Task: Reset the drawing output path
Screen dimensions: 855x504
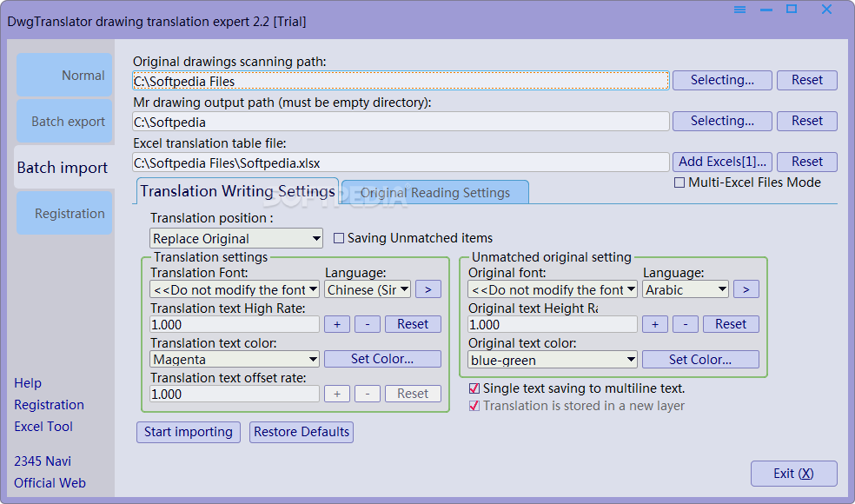Action: 807,121
